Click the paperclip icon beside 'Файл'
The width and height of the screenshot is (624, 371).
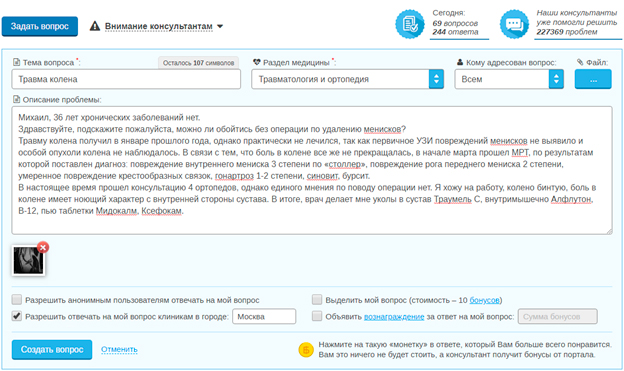(x=580, y=62)
